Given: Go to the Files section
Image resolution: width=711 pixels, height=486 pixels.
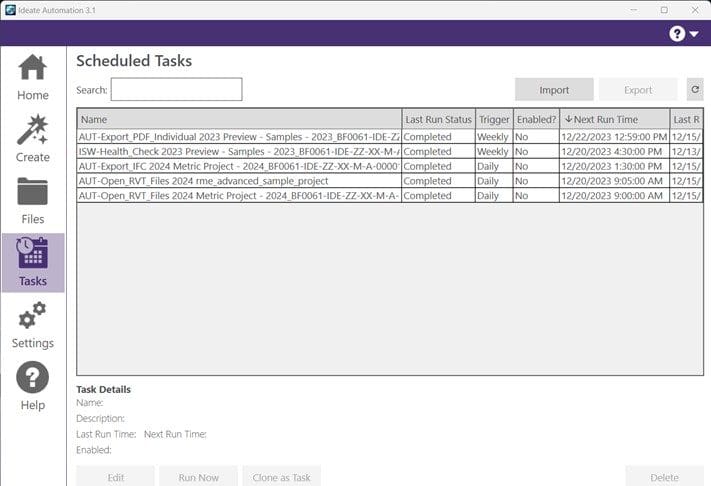Looking at the screenshot, I should tap(32, 201).
